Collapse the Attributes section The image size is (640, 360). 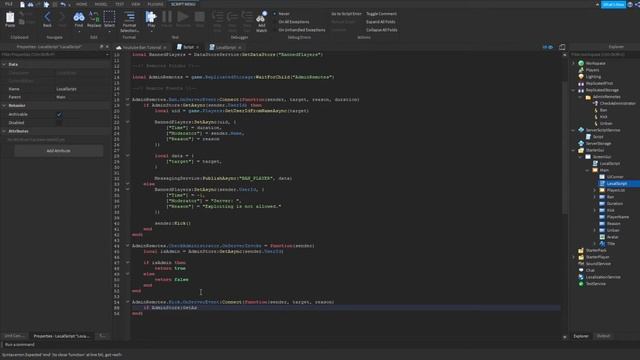pos(4,131)
